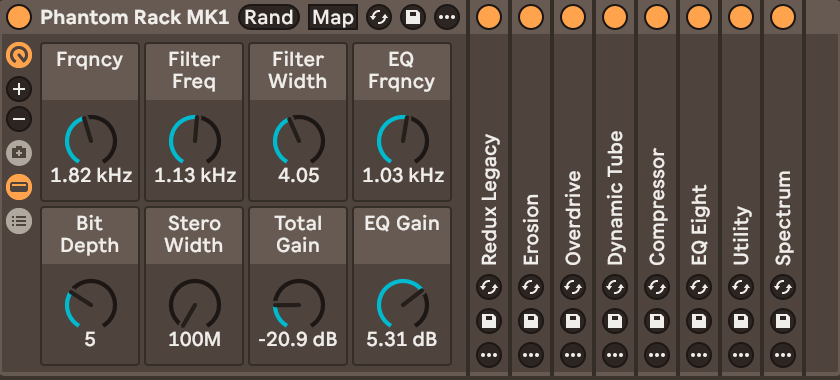840x380 pixels.
Task: Hot-swap the Dynamic Tube preset
Action: click(615, 287)
